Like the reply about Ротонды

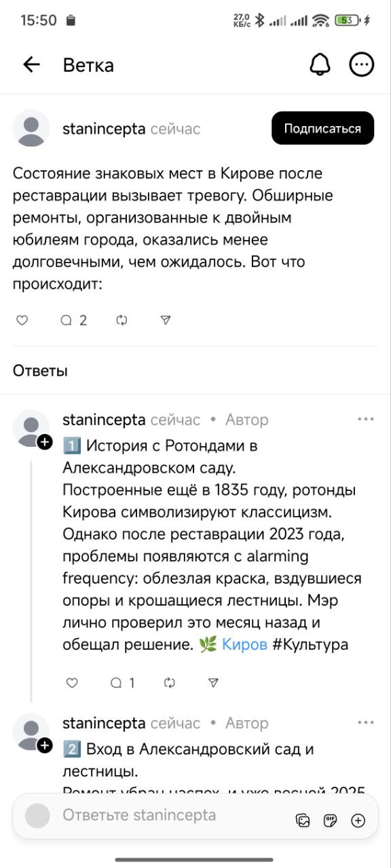tap(72, 683)
